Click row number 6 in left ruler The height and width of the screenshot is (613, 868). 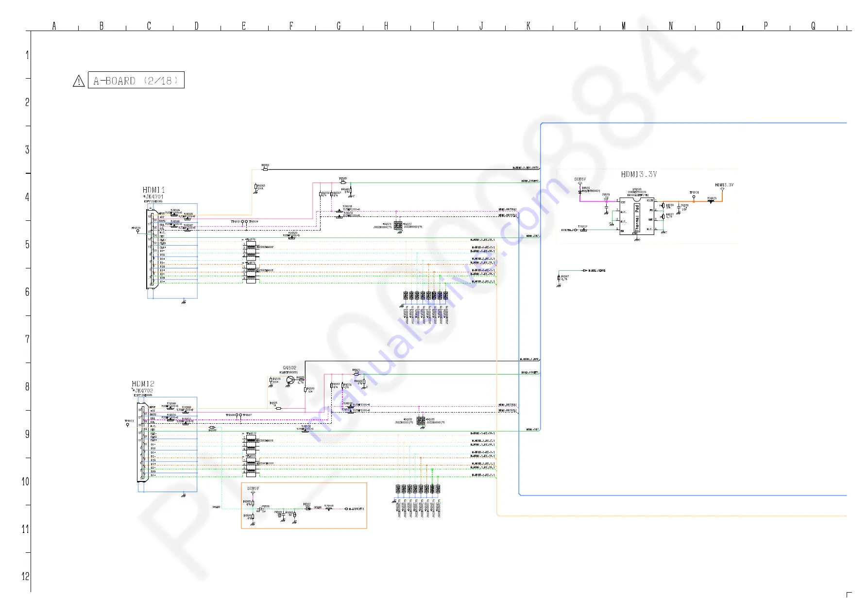[x=27, y=292]
